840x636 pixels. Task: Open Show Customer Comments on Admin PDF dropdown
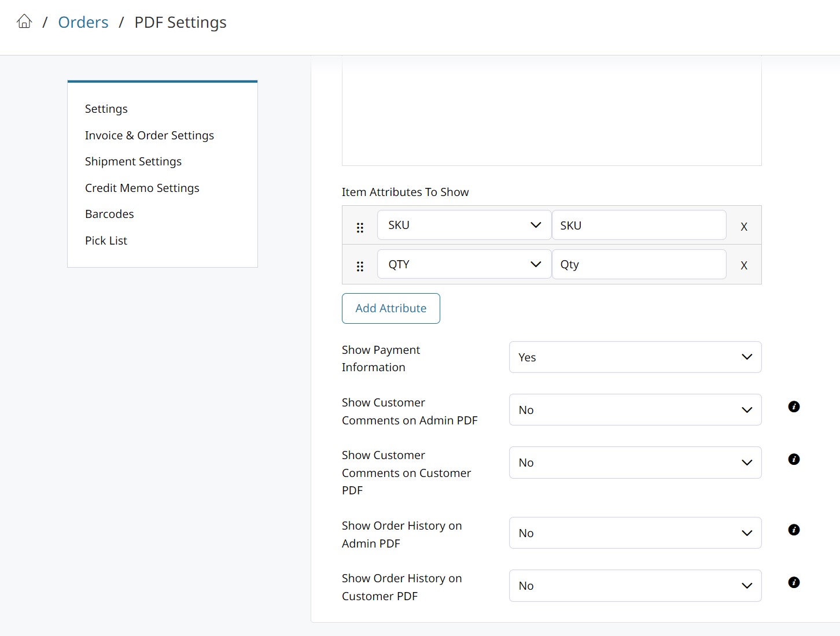pos(635,410)
